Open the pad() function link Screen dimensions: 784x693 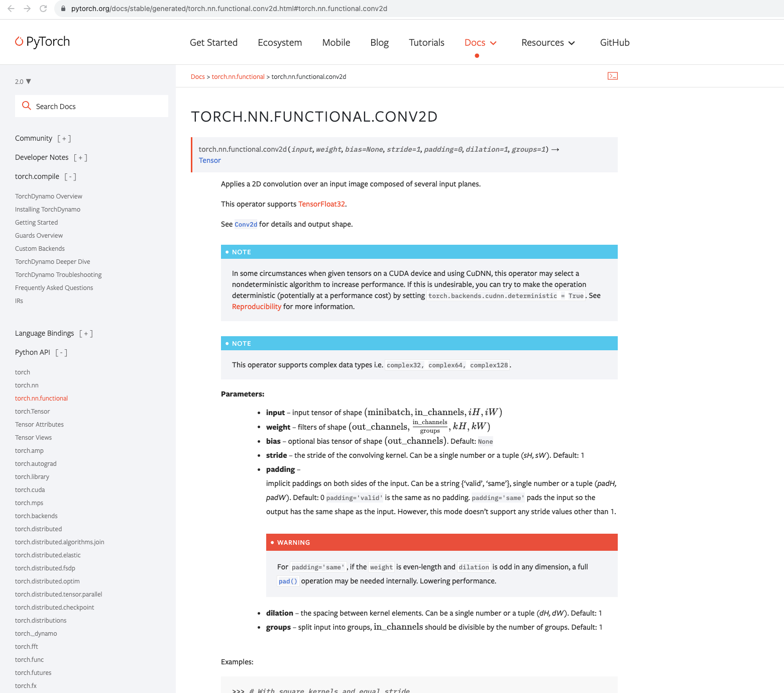(x=288, y=581)
